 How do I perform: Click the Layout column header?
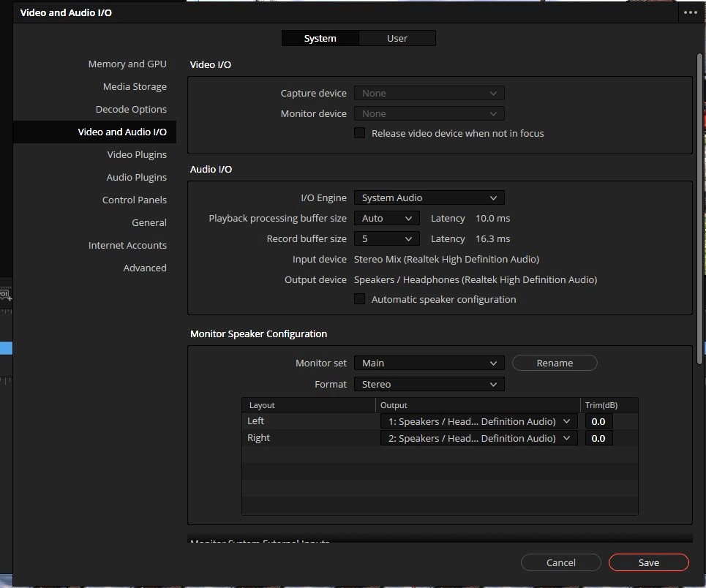coord(309,405)
